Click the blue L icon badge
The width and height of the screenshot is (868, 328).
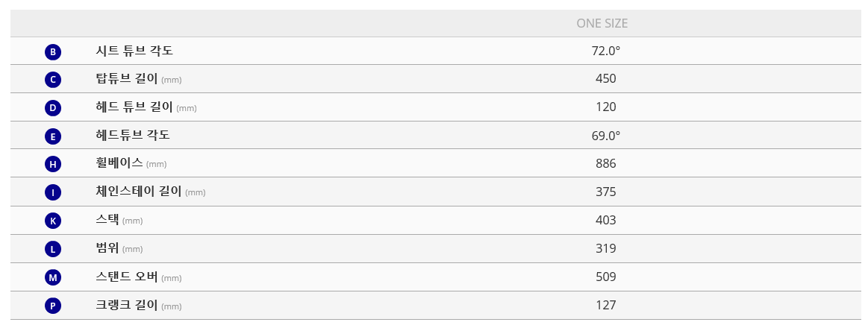tap(53, 249)
